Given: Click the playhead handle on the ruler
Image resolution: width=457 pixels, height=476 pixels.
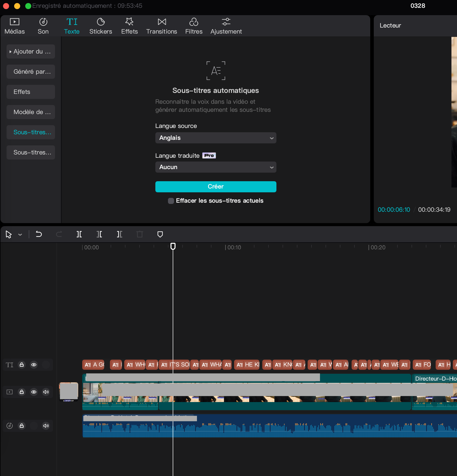Looking at the screenshot, I should click(173, 246).
